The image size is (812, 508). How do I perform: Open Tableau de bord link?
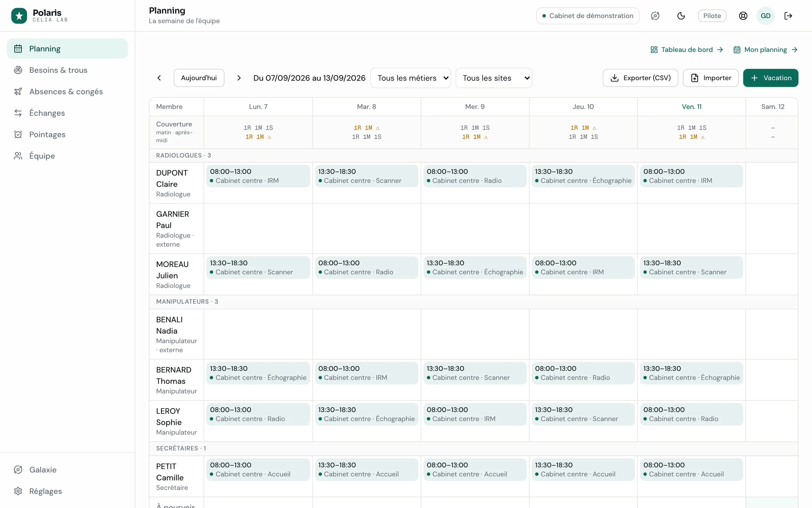pos(687,50)
